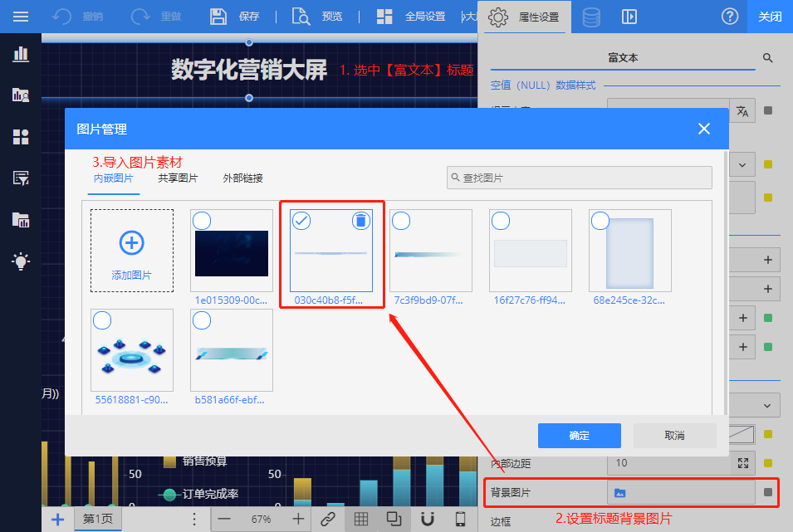The width and height of the screenshot is (793, 532).
Task: Tick the 68e245ce image selection circle
Action: (x=600, y=221)
